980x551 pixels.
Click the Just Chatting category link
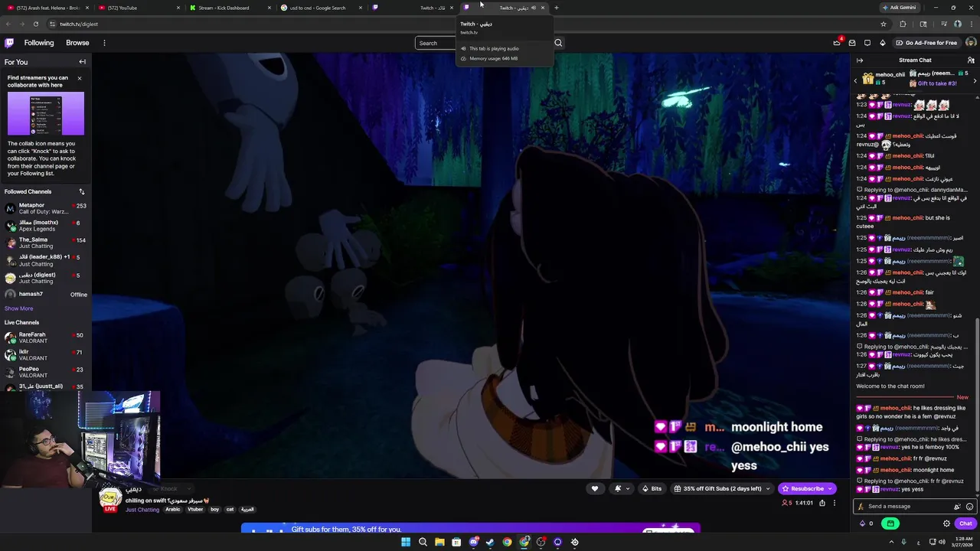coord(142,510)
